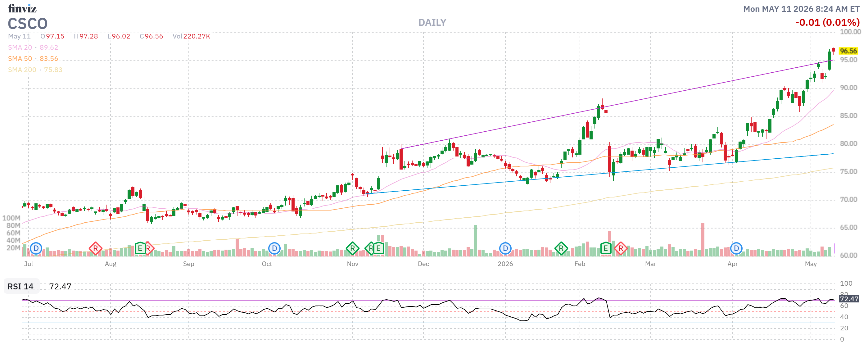The image size is (868, 349).
Task: Click the 65.00 price axis label
Action: click(848, 228)
